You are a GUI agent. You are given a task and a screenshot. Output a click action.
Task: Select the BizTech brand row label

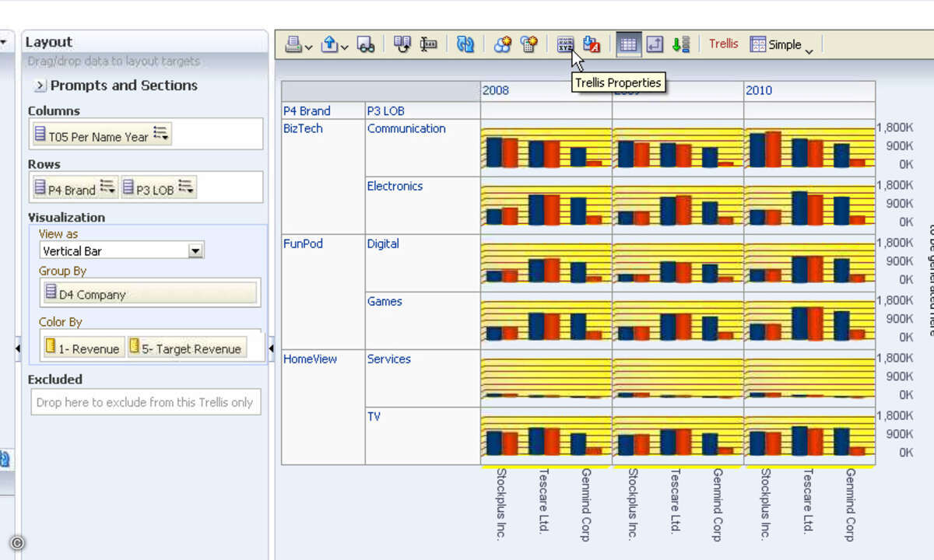[303, 128]
